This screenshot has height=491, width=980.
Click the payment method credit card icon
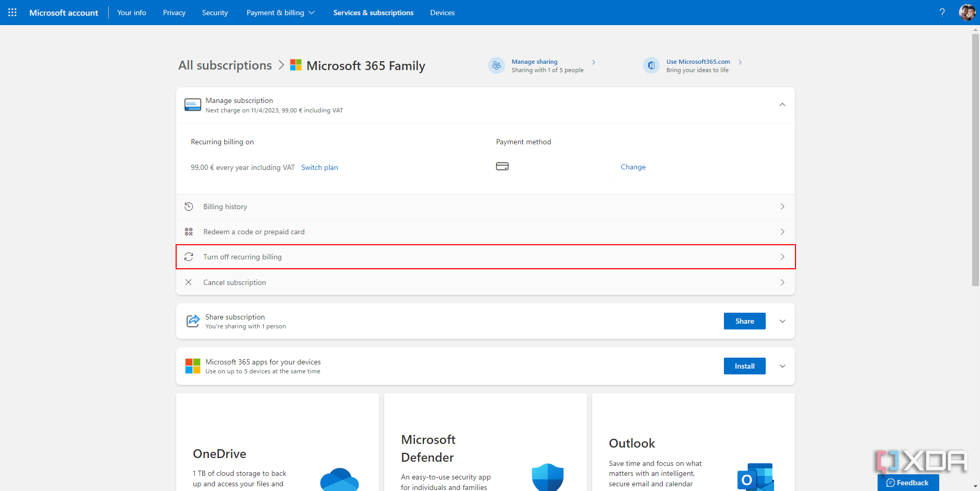pos(502,166)
